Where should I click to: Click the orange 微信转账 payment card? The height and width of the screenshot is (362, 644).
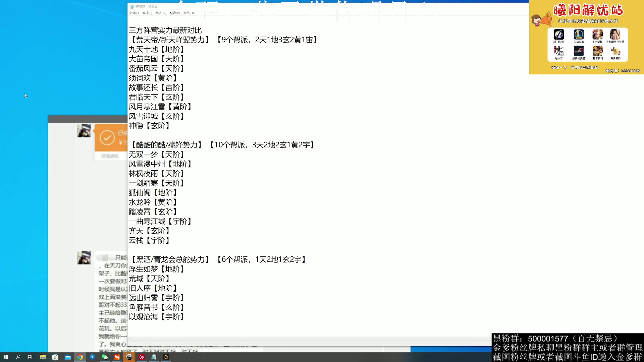111,138
